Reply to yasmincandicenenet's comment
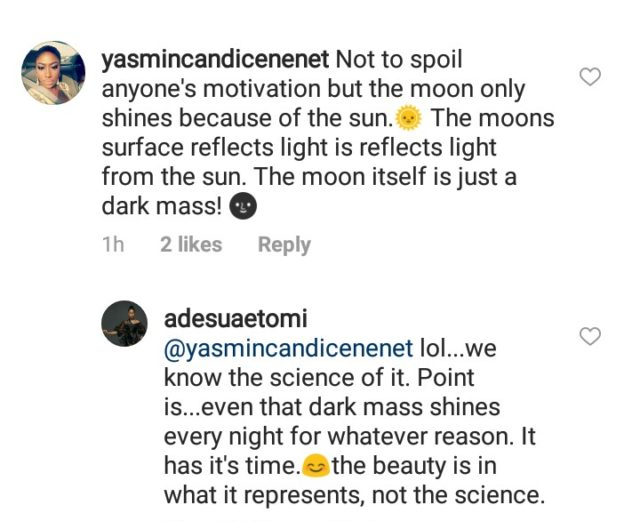640x522 pixels. pos(284,245)
